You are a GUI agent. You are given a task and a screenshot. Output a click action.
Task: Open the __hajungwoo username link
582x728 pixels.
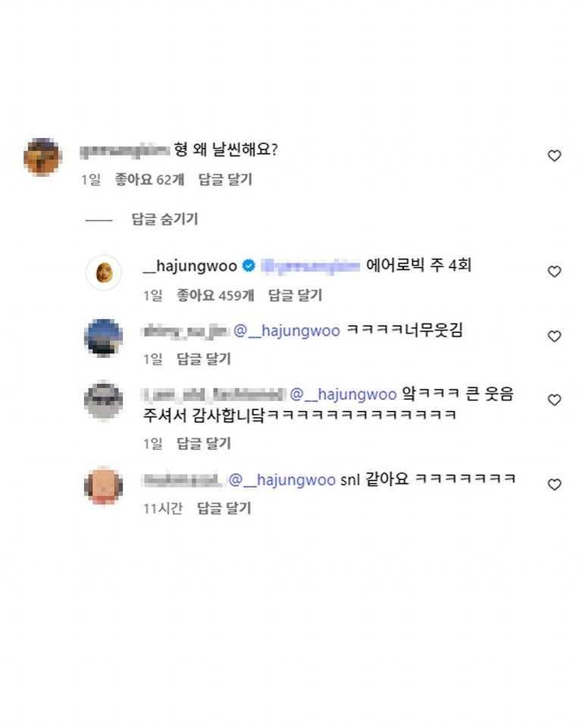point(189,266)
